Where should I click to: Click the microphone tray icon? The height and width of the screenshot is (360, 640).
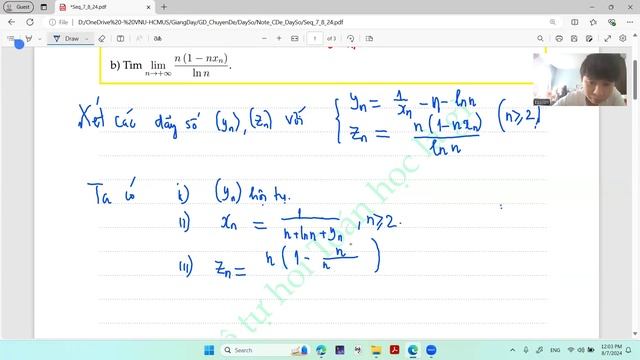coord(526,350)
